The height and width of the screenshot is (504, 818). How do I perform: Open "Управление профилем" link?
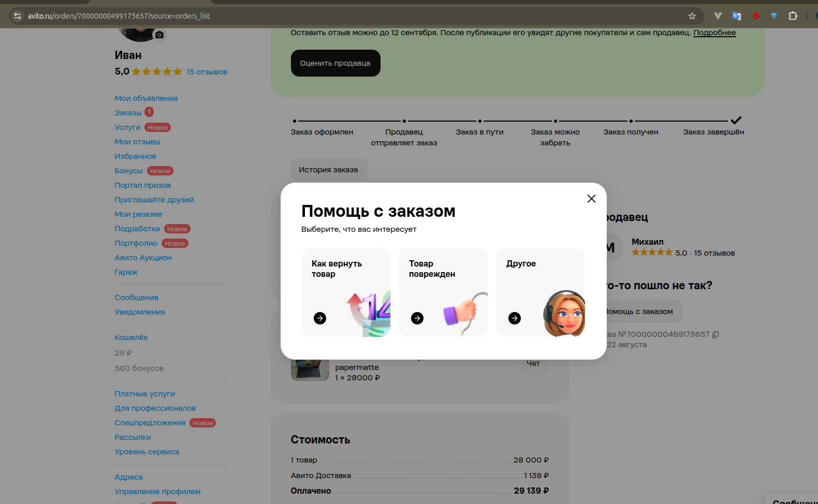pos(157,492)
